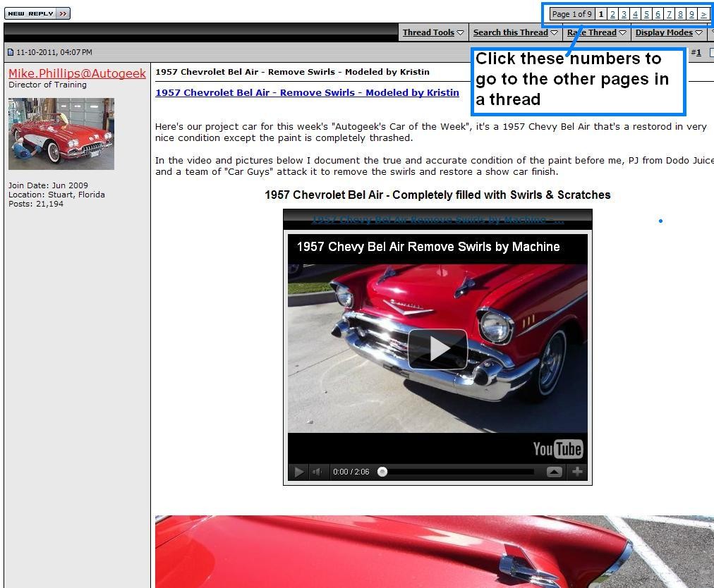Go to page 5 of the thread
Image resolution: width=714 pixels, height=588 pixels.
(646, 14)
